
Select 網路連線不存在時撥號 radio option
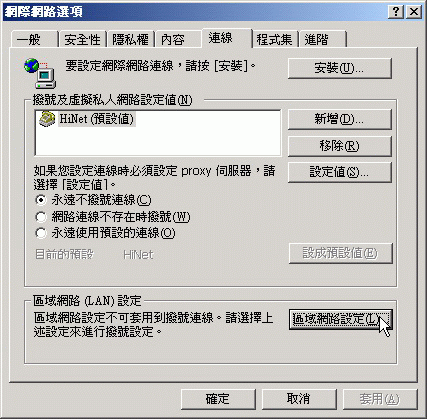pos(41,217)
